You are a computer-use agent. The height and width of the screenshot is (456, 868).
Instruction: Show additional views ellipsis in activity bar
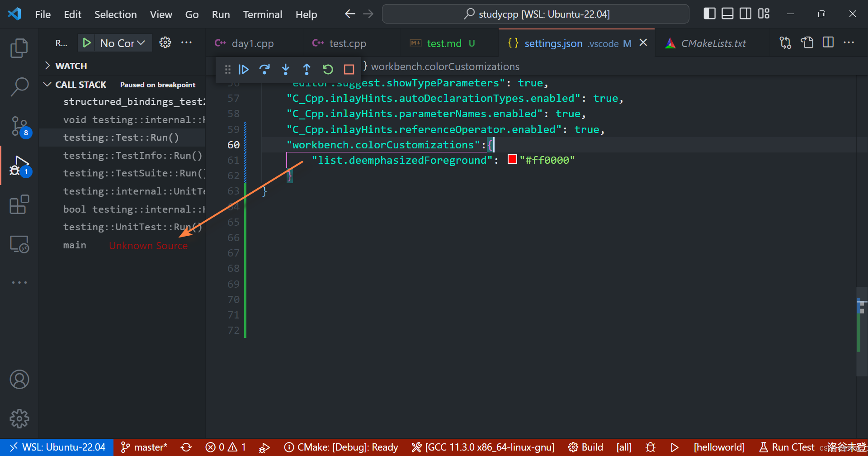(19, 282)
